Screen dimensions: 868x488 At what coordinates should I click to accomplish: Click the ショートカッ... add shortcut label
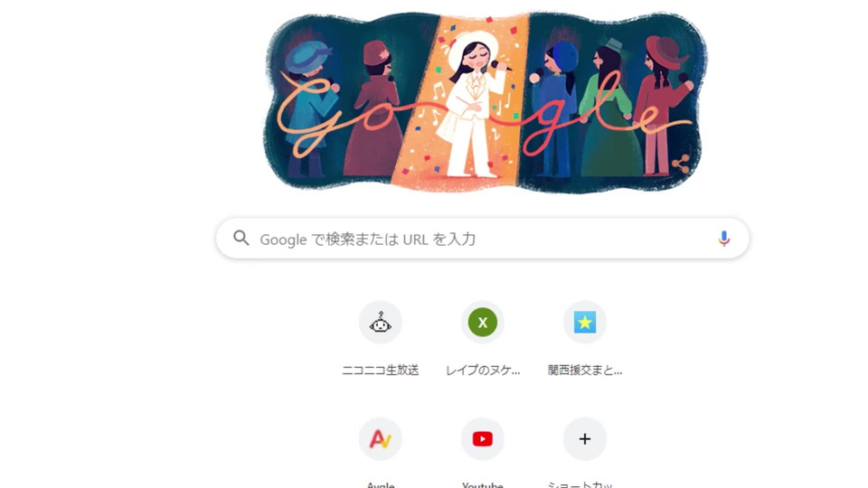[580, 484]
